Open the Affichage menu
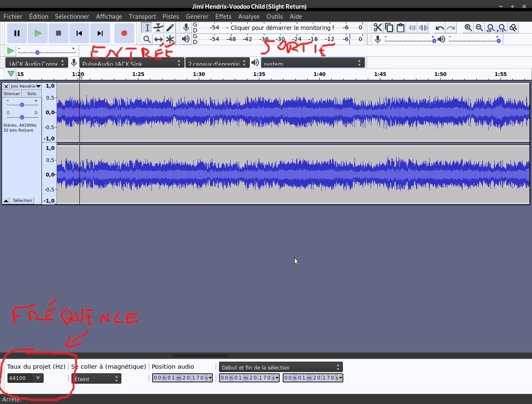 click(109, 17)
